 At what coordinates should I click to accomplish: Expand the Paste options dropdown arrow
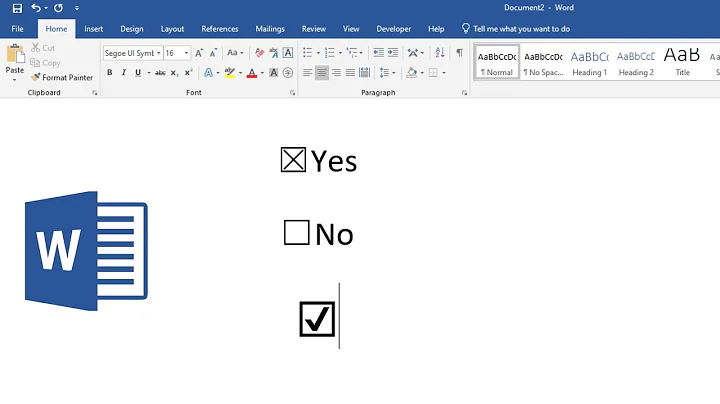click(x=15, y=80)
